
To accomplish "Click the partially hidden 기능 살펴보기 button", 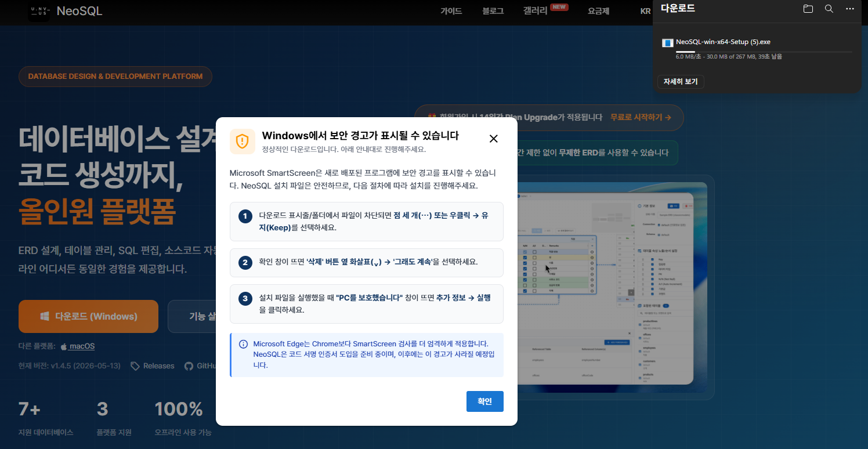I will [x=192, y=317].
